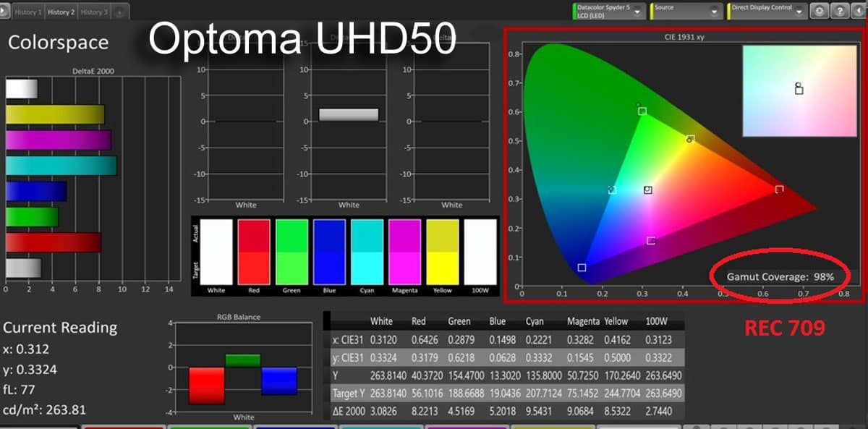Select the 100W swatch in Actual/Target strip

(x=480, y=252)
